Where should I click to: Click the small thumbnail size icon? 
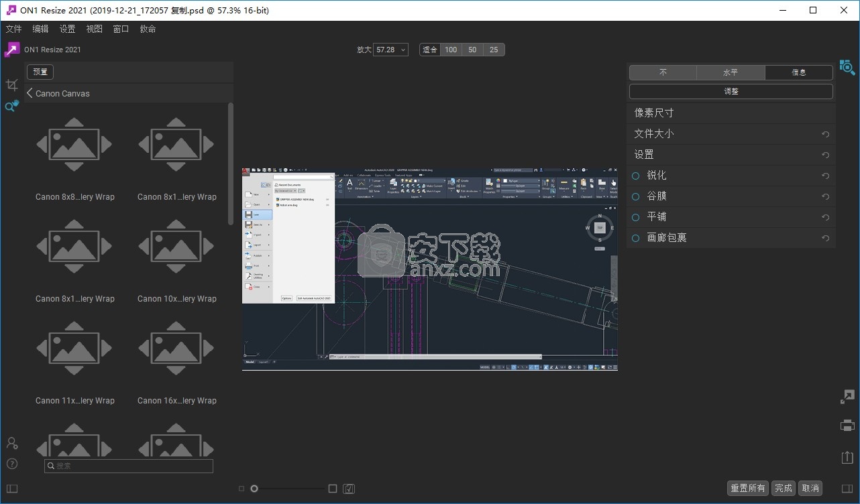pos(241,489)
